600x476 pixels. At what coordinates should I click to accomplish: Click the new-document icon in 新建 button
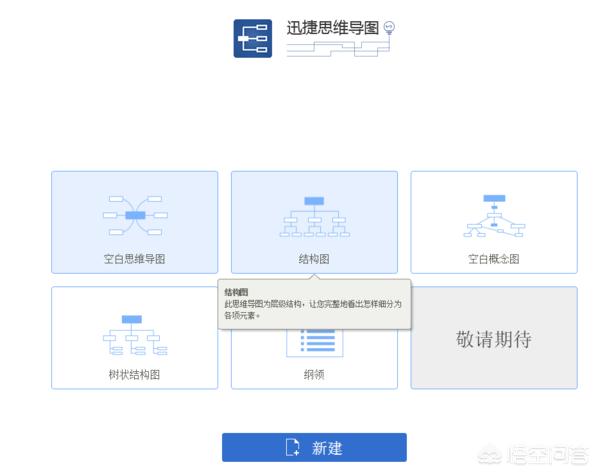click(x=293, y=447)
